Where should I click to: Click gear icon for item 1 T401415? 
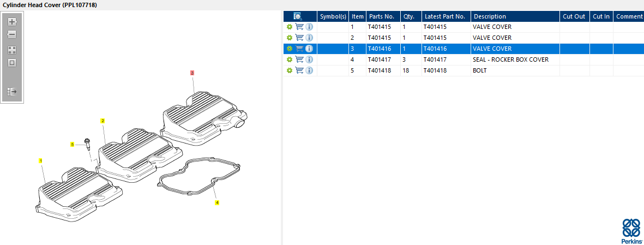tap(290, 27)
